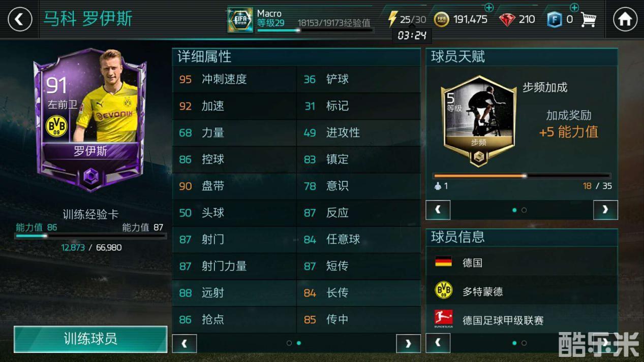Open the shopping cart store

(589, 20)
